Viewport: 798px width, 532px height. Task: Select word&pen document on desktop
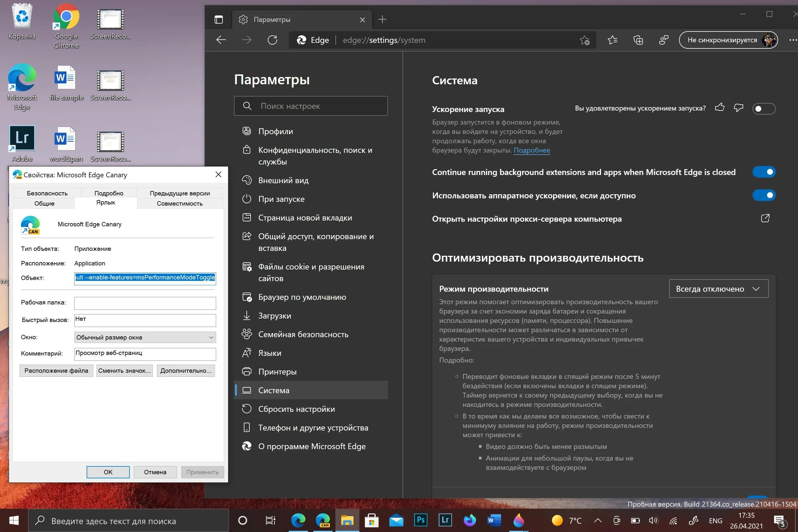coord(66,145)
